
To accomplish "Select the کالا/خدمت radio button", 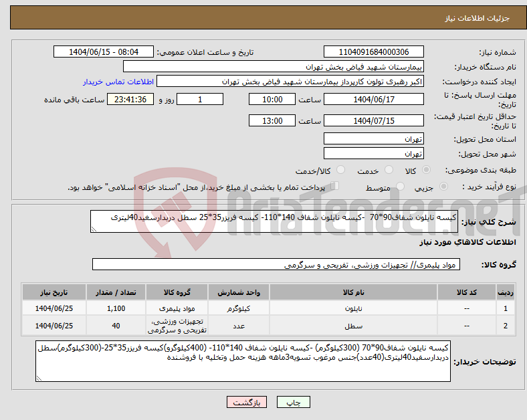I will 341,170.
